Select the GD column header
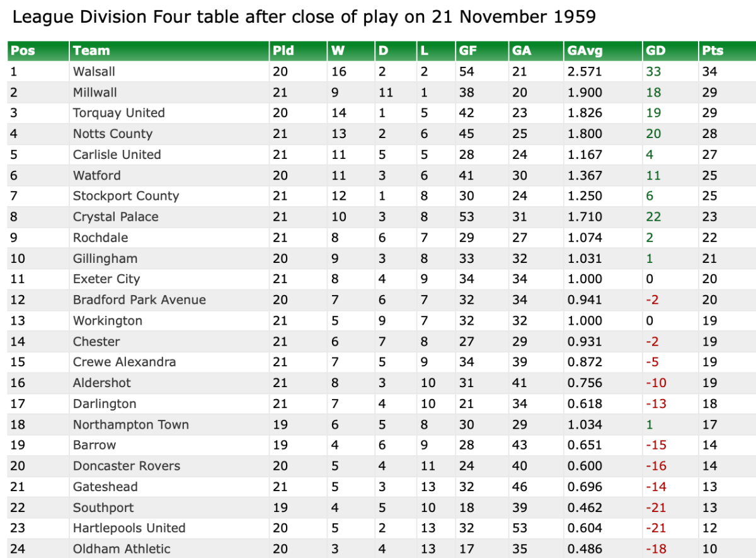Viewport: 756px width, 558px height. point(656,51)
